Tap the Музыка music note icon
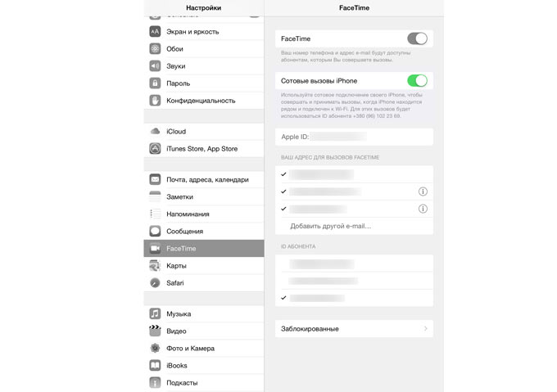Screen dimensions: 557x392 click(155, 313)
